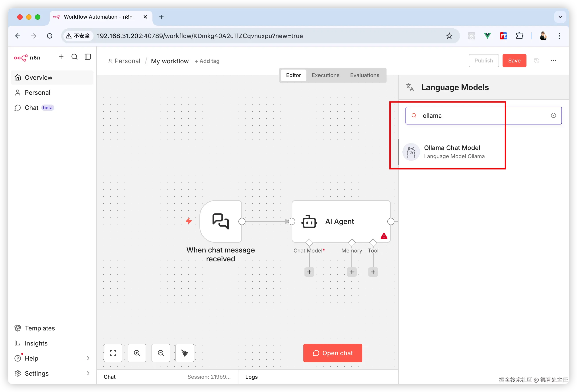Open the Templates sidebar item

[40, 328]
